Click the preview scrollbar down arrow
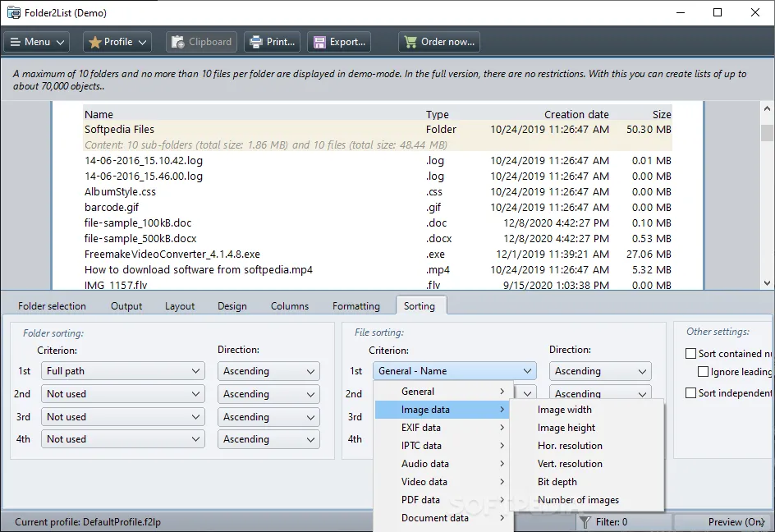Viewport: 775px width, 532px height. click(767, 283)
